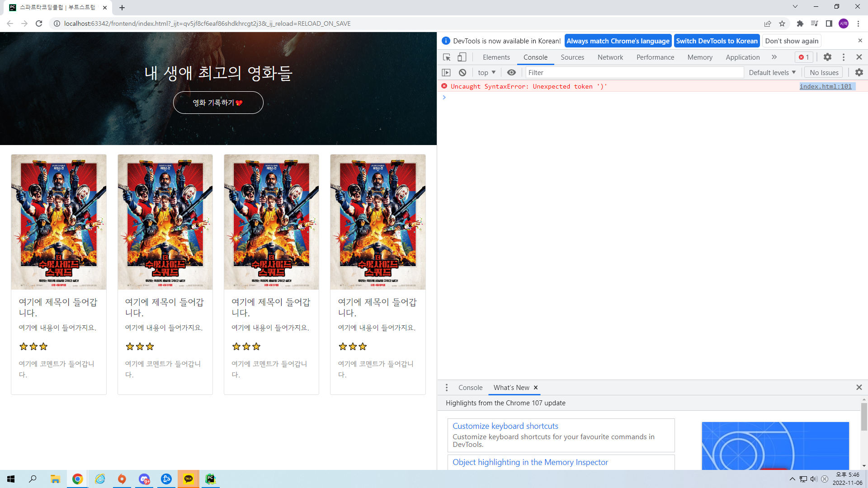Create live expression with eye icon
Viewport: 868px width, 488px height.
511,73
